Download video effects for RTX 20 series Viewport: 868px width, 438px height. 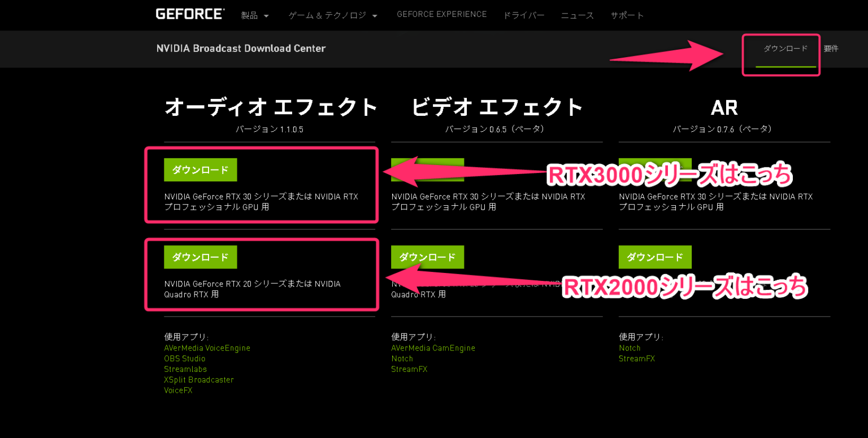428,257
